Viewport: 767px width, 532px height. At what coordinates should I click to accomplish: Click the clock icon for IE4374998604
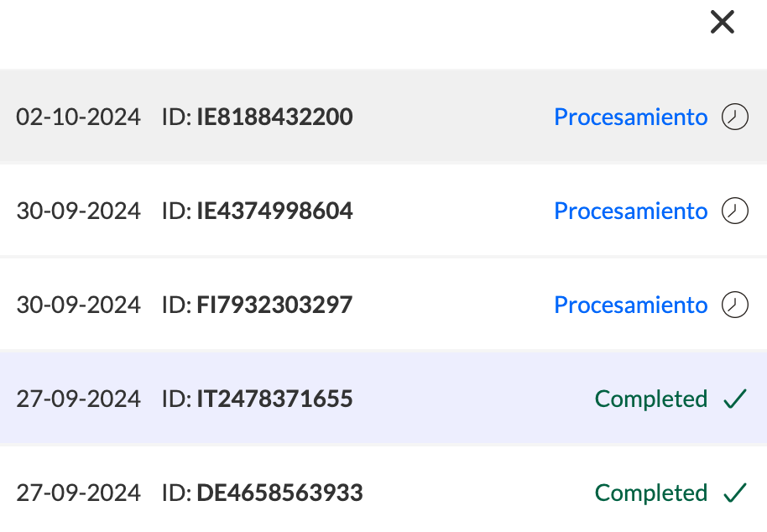tap(735, 211)
